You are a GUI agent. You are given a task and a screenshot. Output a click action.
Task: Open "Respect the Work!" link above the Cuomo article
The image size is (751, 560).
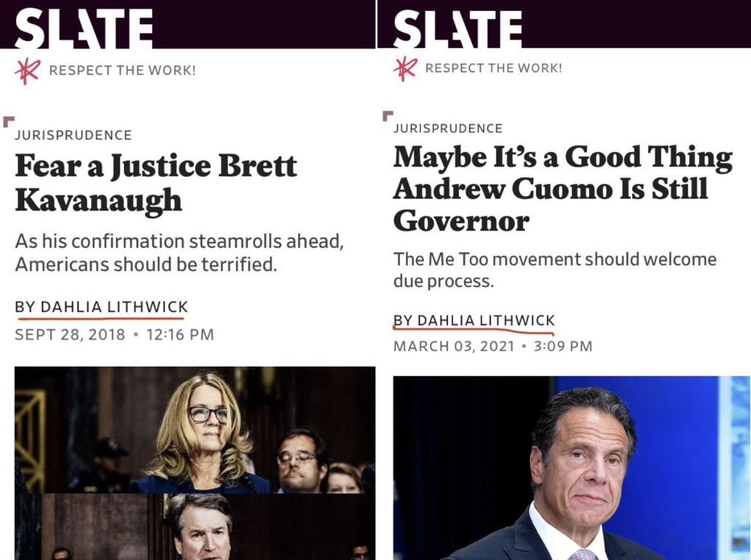(x=494, y=68)
